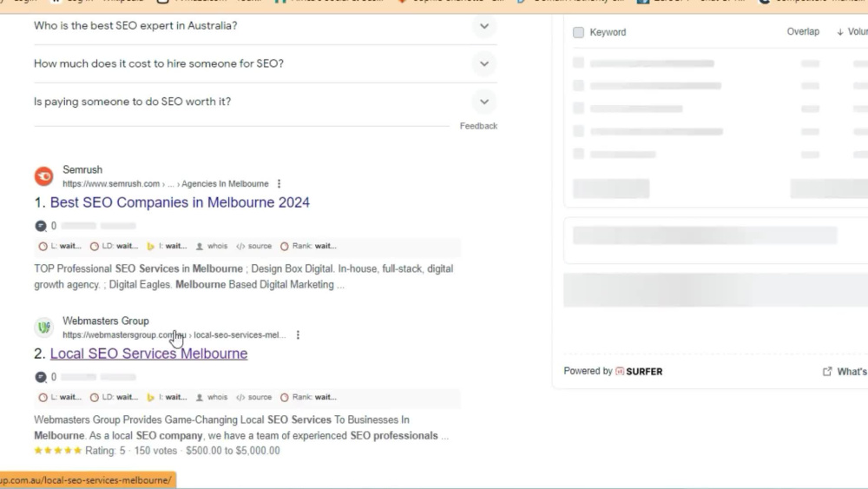Click the Rank metric in the Semrush result bar
Screen dimensions: 868x489
pos(308,247)
